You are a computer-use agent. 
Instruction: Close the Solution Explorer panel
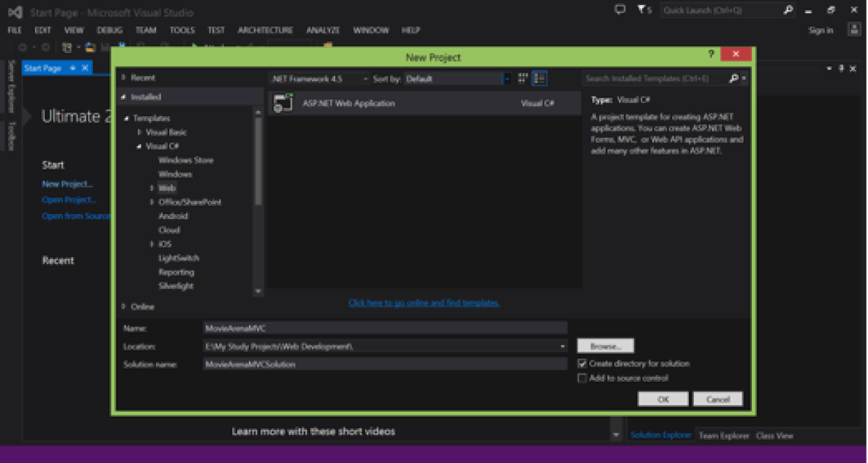pyautogui.click(x=853, y=68)
